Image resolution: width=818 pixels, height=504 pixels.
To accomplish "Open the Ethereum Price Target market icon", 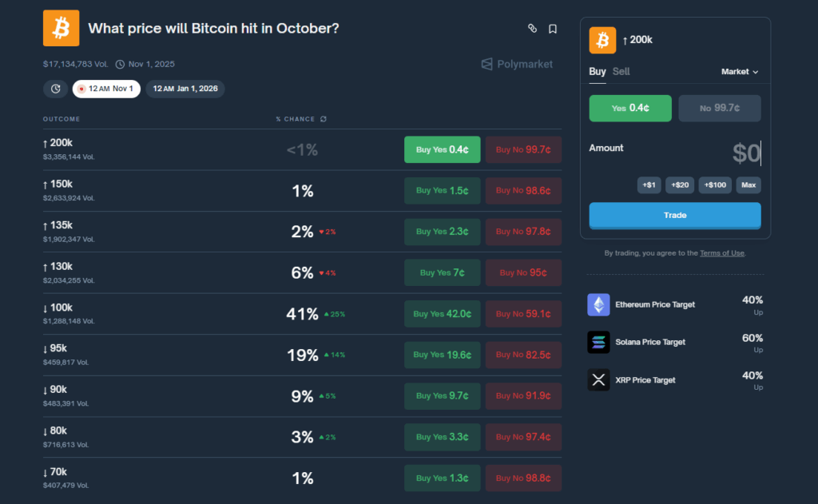I will (598, 304).
